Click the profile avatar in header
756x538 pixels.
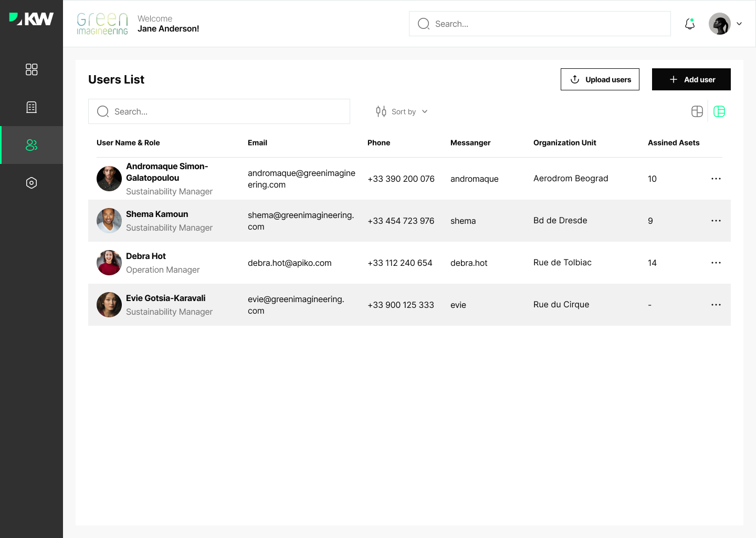[720, 24]
